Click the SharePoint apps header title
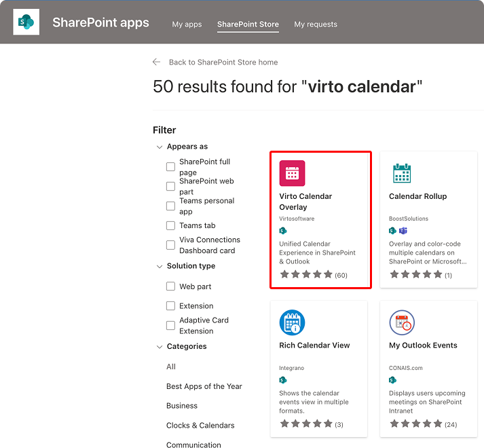 pos(100,22)
